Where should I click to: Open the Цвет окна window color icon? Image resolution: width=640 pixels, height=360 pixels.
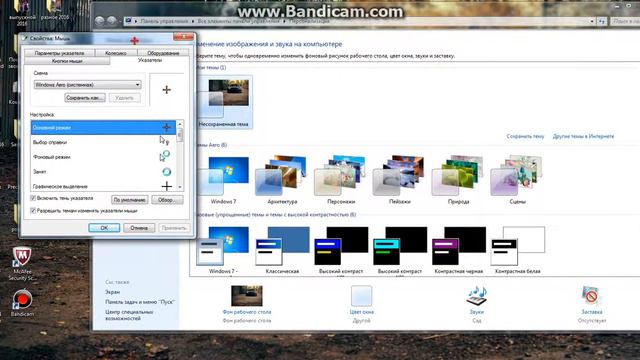[x=361, y=297]
